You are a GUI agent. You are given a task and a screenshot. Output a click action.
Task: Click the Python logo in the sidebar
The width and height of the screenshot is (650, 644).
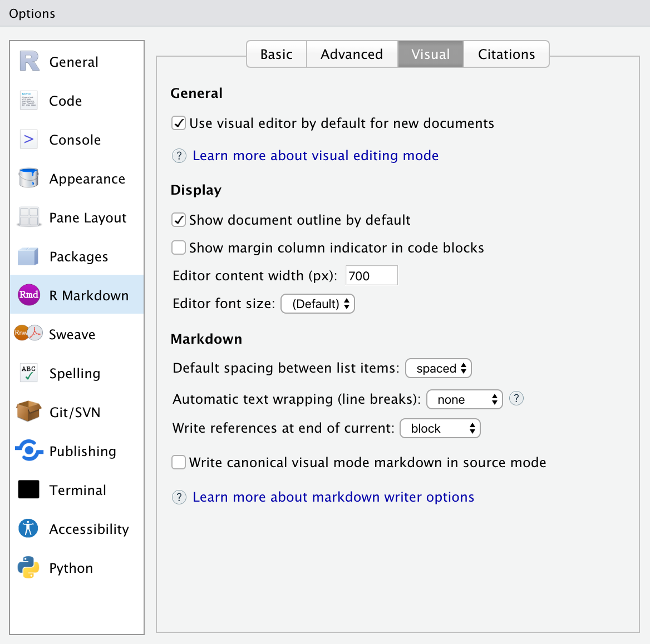coord(28,568)
